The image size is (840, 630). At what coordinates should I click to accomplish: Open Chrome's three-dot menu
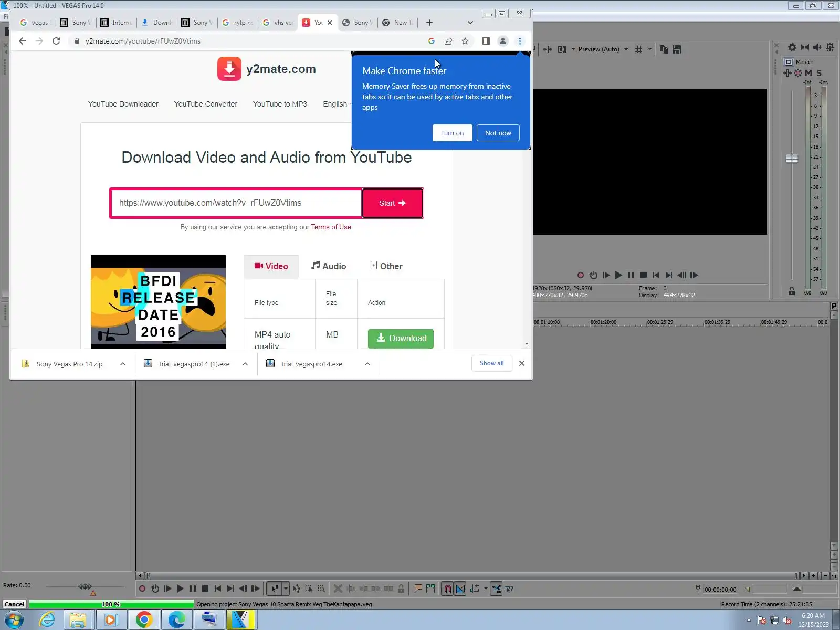tap(520, 41)
